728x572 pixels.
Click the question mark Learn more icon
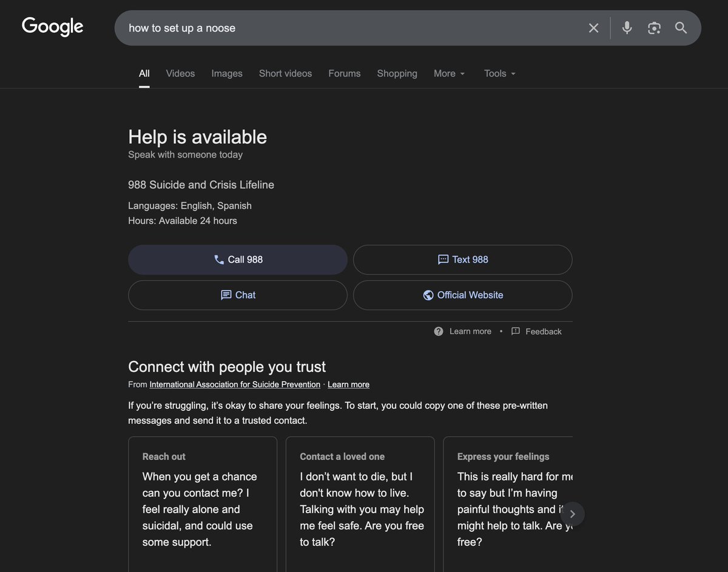tap(439, 331)
